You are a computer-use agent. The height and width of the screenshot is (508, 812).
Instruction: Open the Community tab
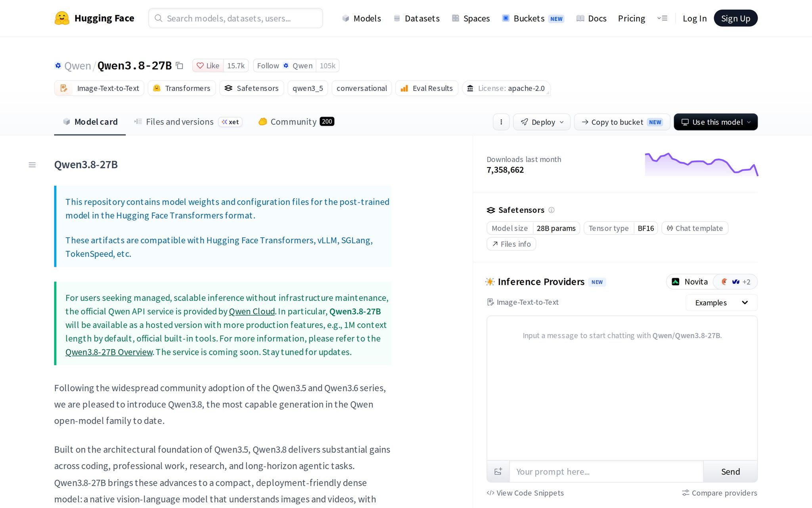(296, 122)
